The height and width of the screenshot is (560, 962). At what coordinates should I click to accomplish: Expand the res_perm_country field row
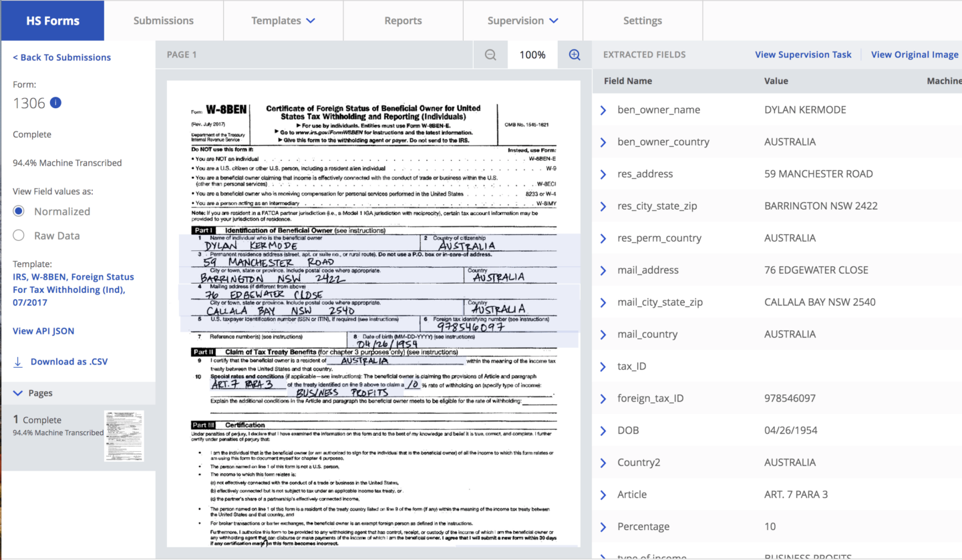tap(603, 238)
